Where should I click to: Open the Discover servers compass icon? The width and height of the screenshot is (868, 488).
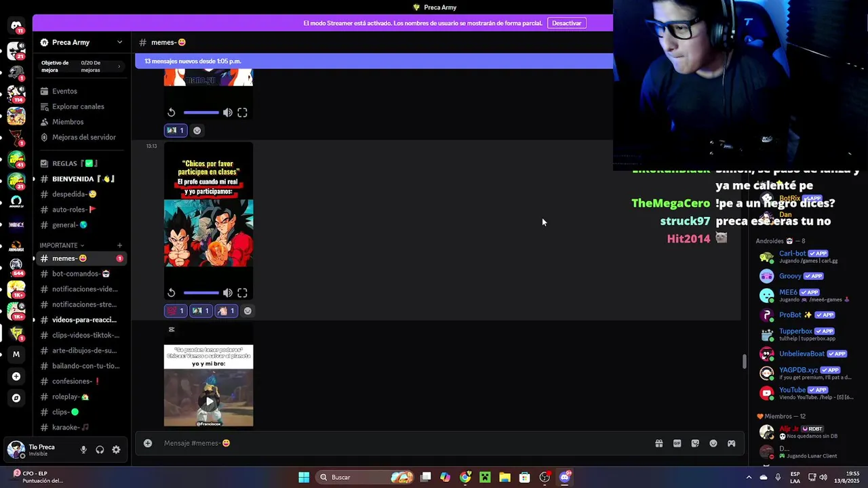16,398
